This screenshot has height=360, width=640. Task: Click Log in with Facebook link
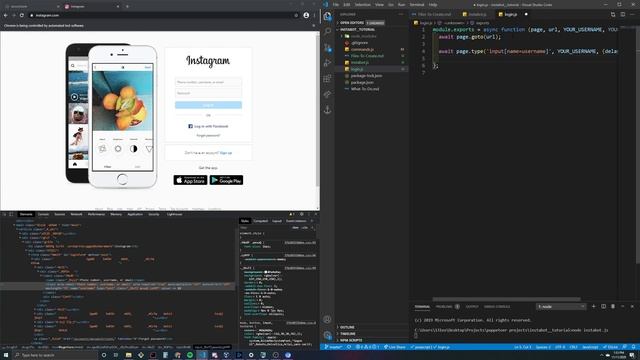208,126
